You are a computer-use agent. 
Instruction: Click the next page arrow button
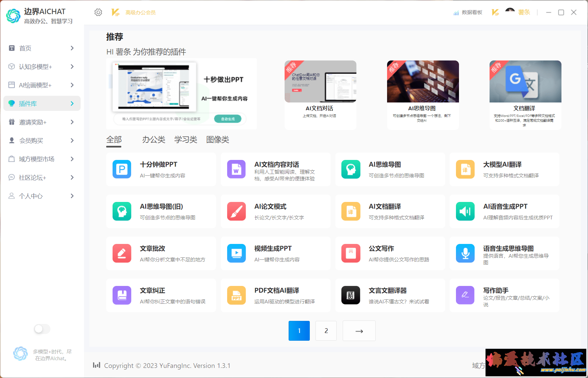359,331
